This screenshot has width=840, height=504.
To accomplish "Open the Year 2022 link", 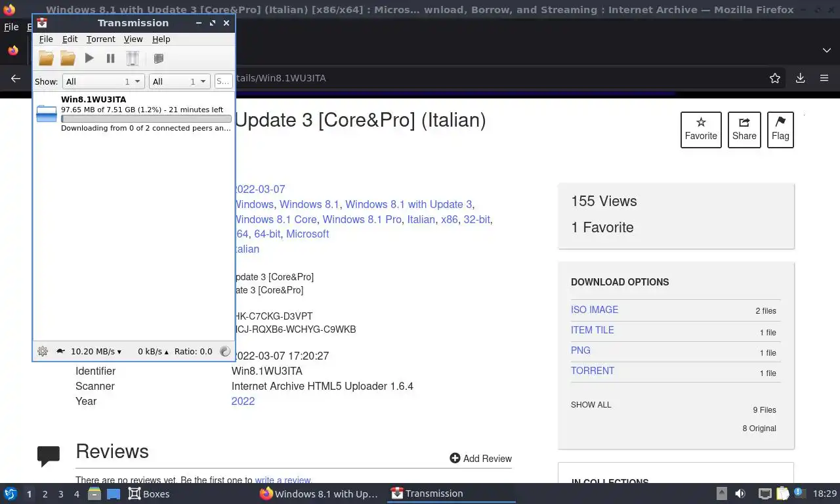I will [243, 401].
